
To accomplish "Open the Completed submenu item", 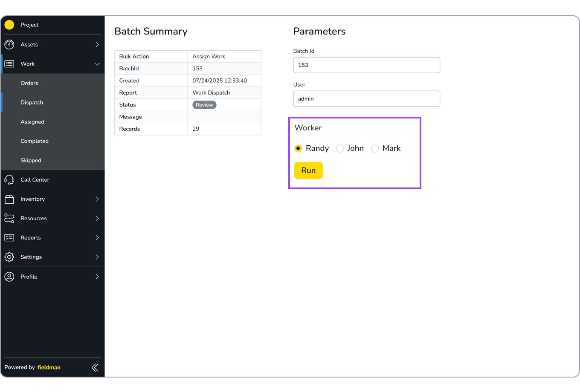I will [53, 141].
